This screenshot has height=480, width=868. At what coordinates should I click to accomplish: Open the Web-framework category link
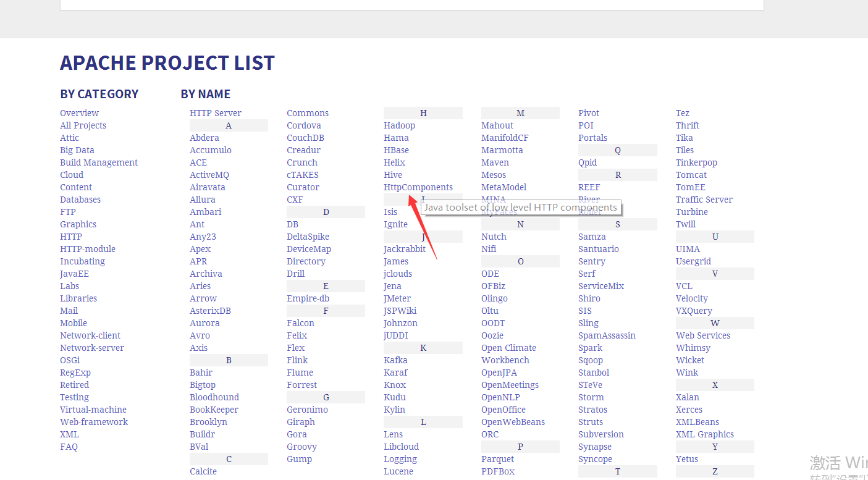point(94,422)
